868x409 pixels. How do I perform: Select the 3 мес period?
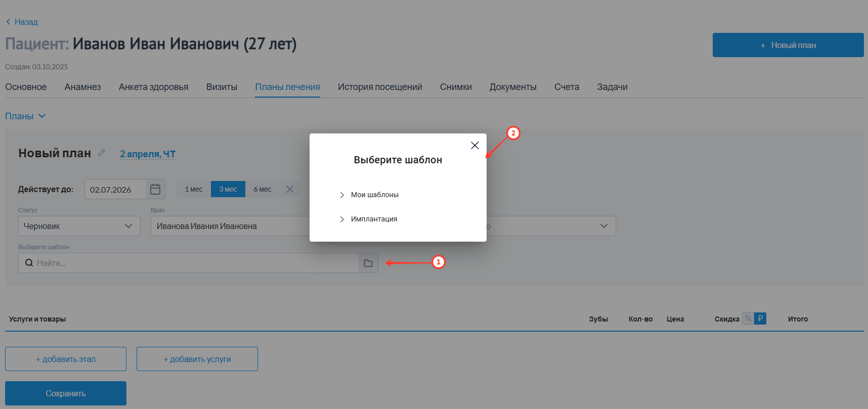tap(228, 189)
